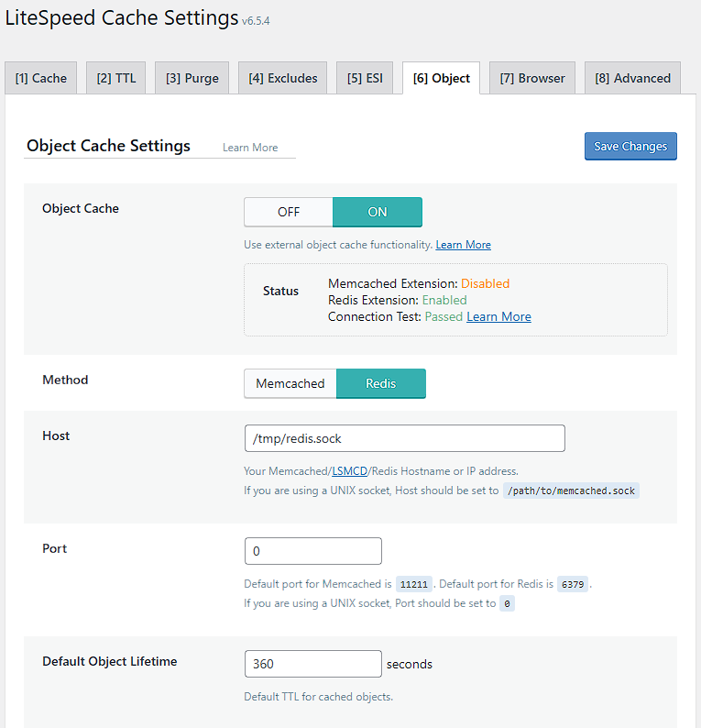Turn Object Cache OFF
The width and height of the screenshot is (701, 728).
289,212
